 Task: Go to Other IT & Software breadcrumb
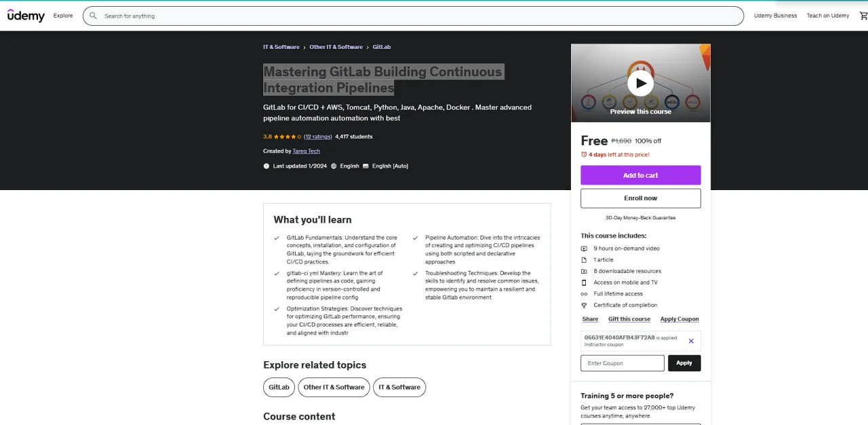pos(336,47)
